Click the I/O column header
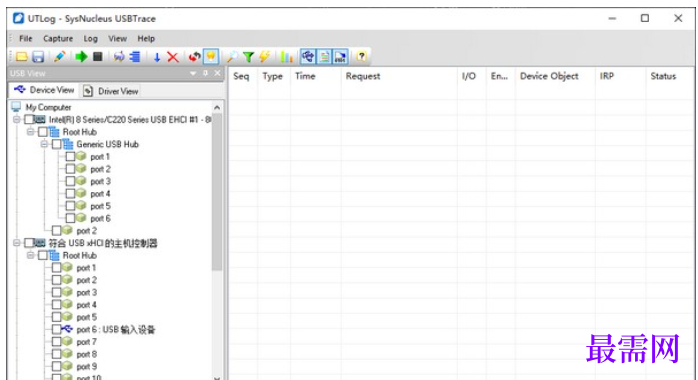The width and height of the screenshot is (698, 380). (x=471, y=76)
